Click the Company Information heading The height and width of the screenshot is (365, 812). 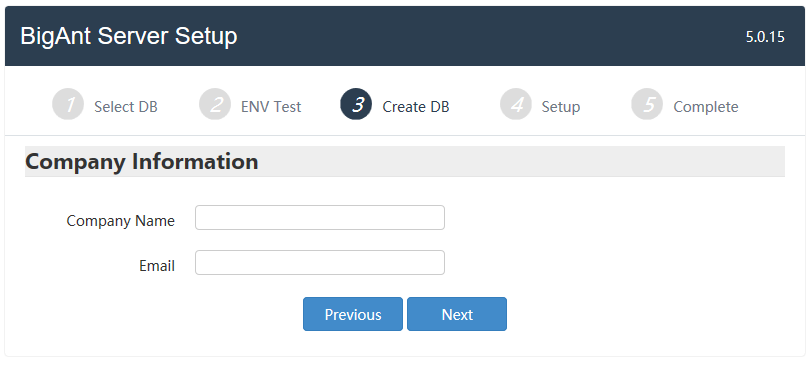pyautogui.click(x=141, y=162)
